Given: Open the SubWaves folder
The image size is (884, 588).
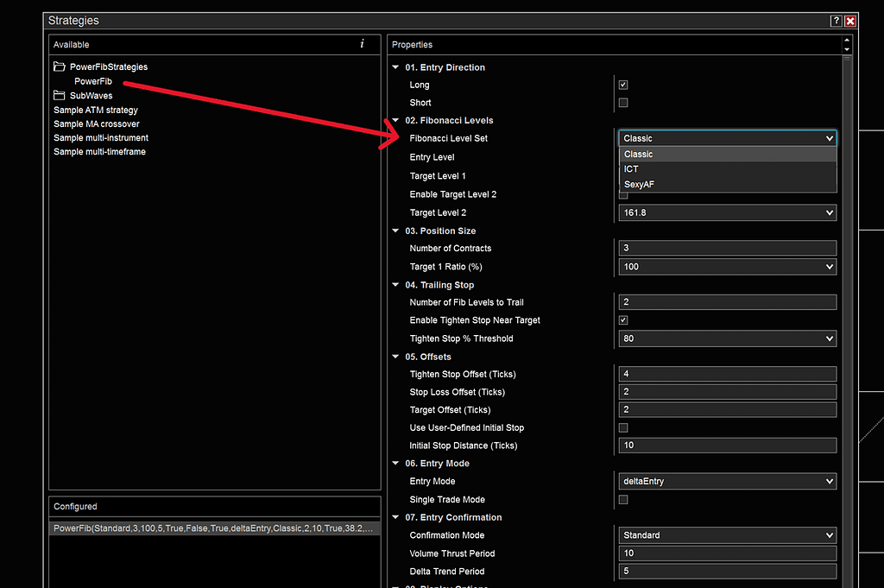Looking at the screenshot, I should pyautogui.click(x=91, y=96).
